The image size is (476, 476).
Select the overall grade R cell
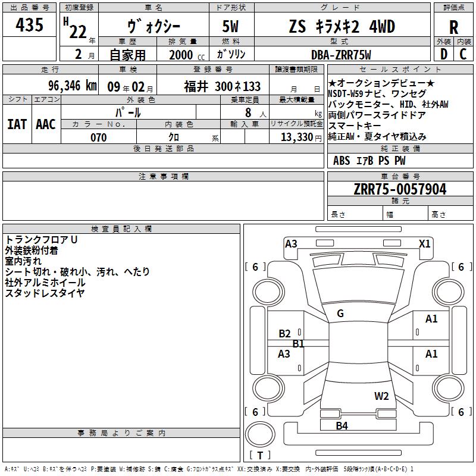[x=453, y=27]
